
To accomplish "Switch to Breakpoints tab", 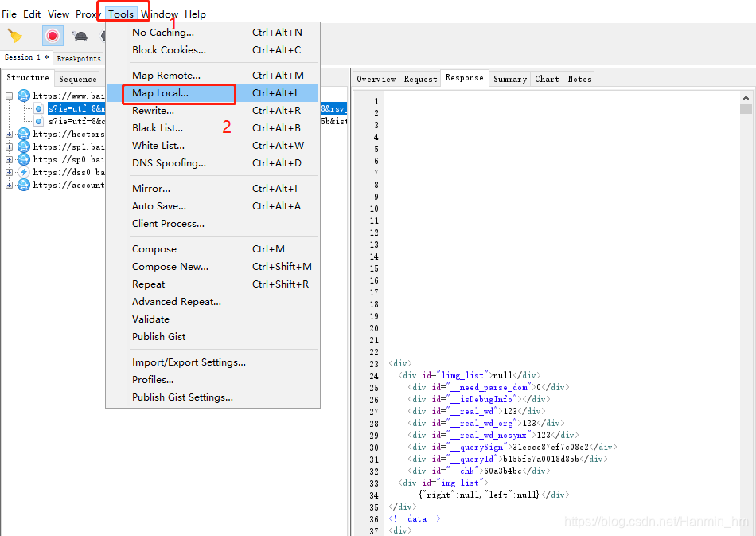I will (79, 58).
